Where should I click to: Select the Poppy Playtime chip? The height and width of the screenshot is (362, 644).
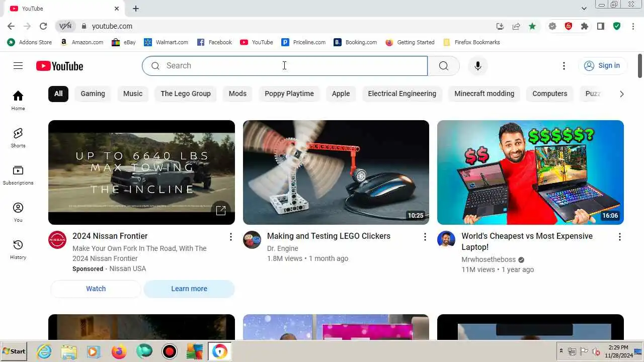[x=289, y=94]
